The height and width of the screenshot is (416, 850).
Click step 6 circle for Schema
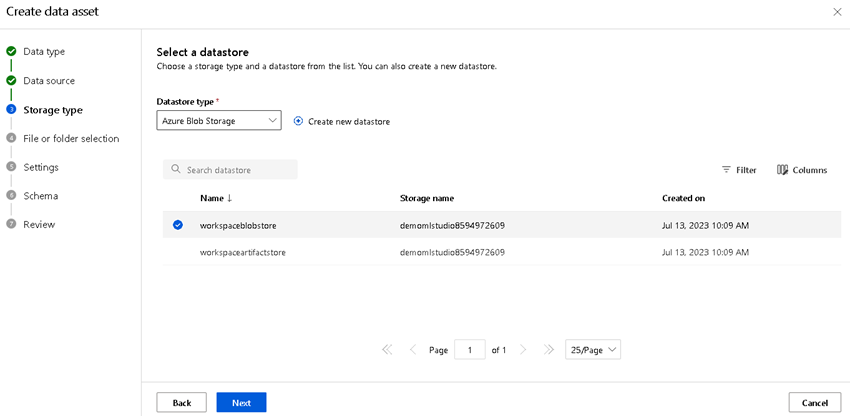point(11,196)
